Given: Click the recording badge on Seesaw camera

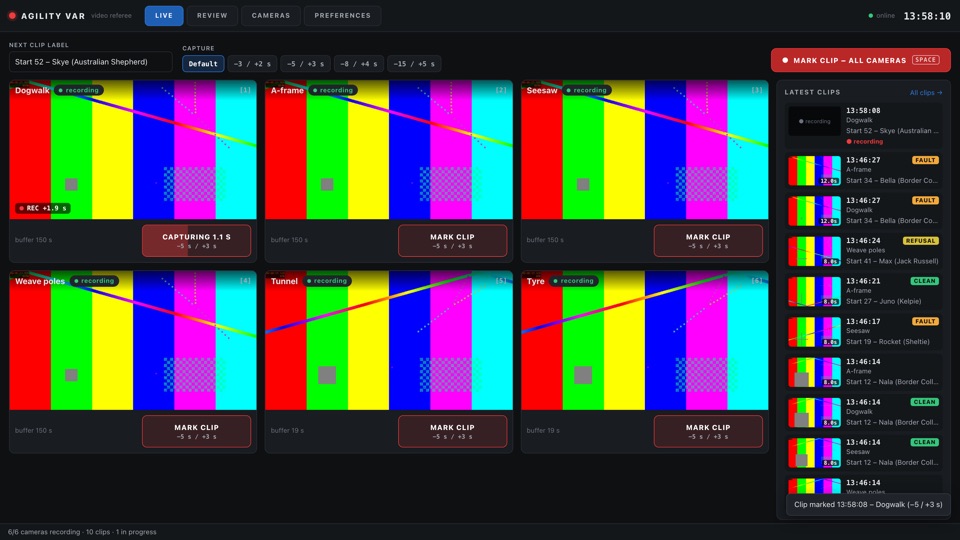Looking at the screenshot, I should [587, 90].
